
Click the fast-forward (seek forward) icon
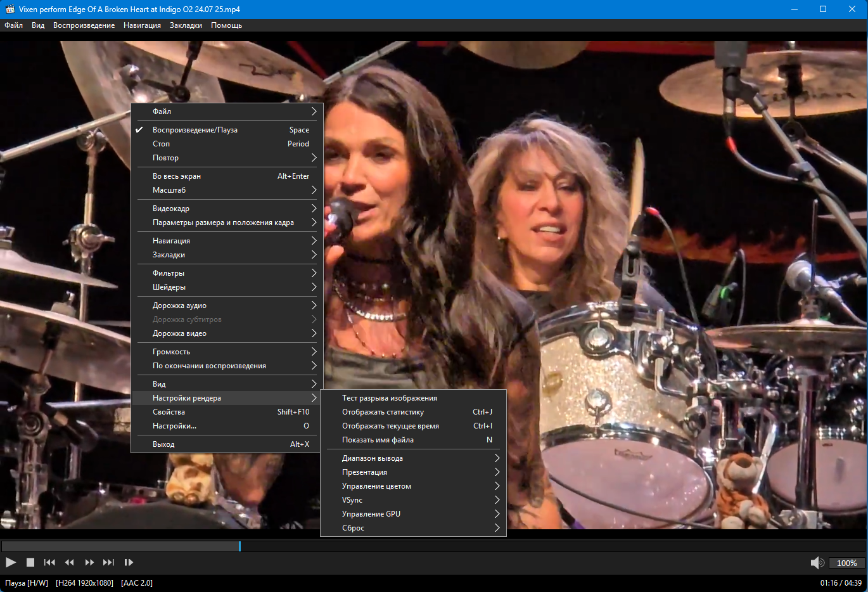click(x=89, y=562)
